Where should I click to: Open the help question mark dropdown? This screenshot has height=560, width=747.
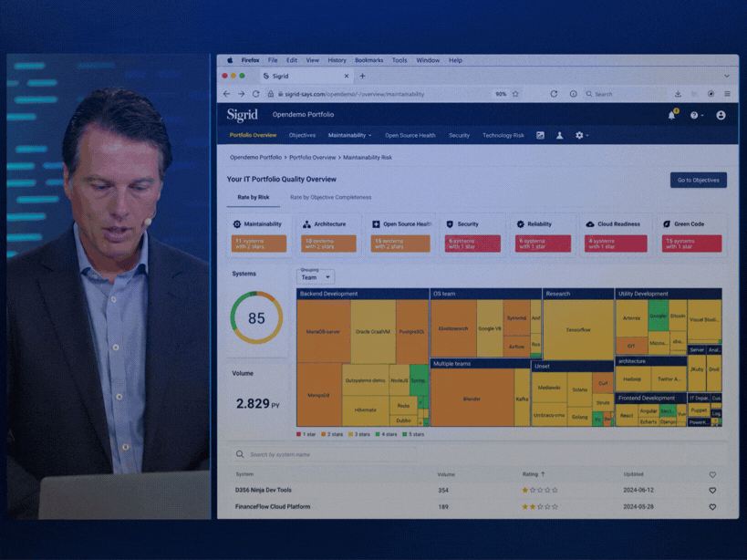(x=697, y=115)
